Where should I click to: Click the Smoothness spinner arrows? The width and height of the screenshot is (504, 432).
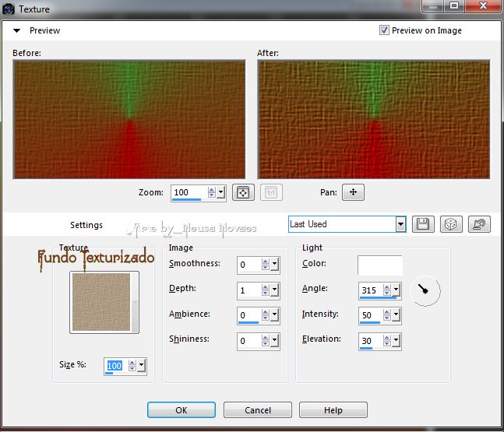pyautogui.click(x=265, y=265)
